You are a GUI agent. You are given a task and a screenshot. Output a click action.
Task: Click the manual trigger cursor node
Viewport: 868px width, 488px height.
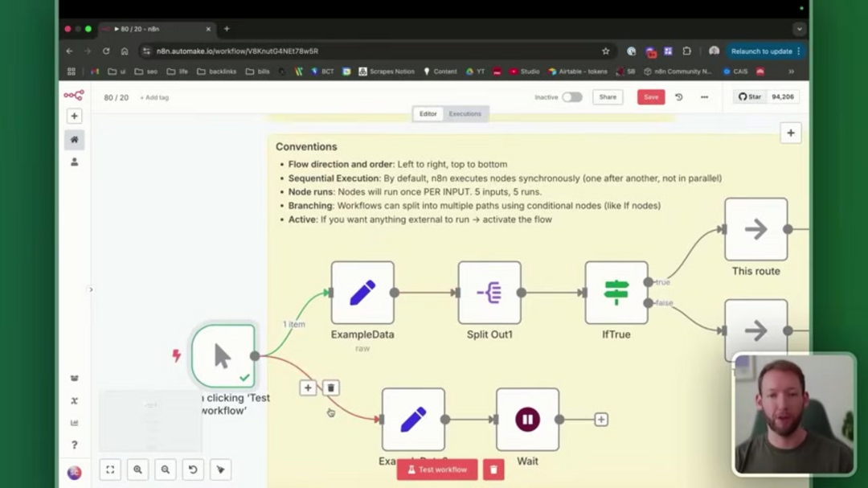tap(223, 356)
